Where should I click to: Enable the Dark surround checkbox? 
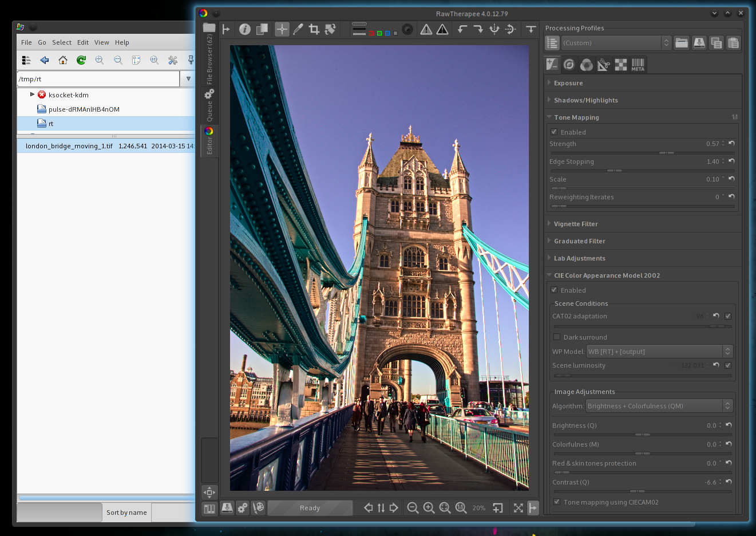pos(557,337)
